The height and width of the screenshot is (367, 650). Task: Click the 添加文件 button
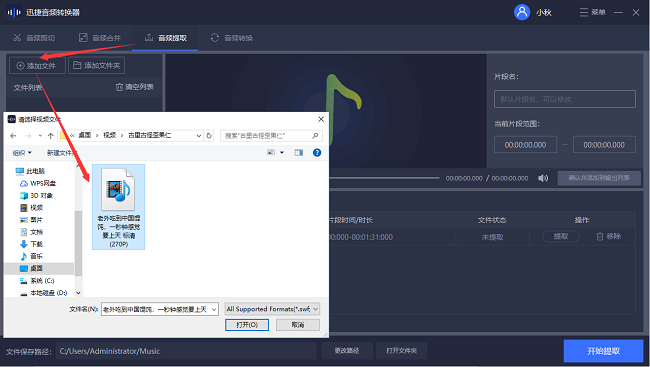point(37,66)
